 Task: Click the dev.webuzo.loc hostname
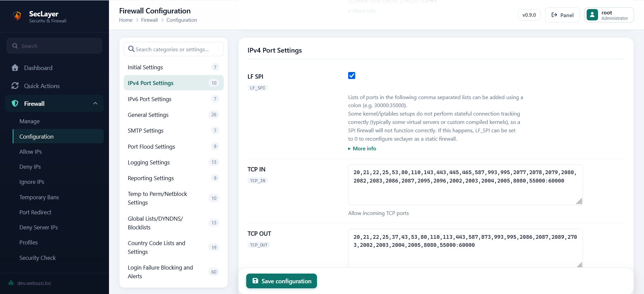coord(34,283)
